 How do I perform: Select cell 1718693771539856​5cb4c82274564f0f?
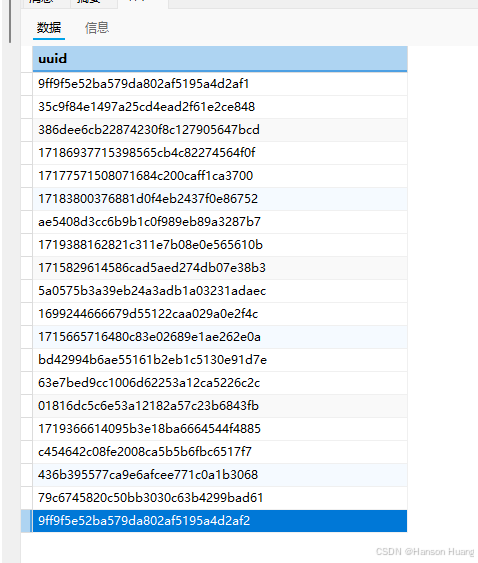point(220,153)
